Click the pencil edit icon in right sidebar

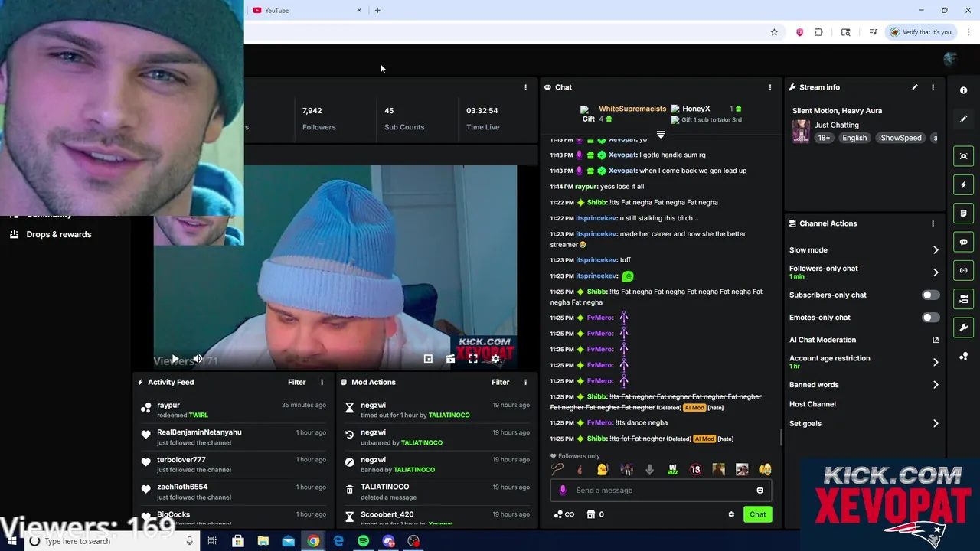pyautogui.click(x=964, y=119)
